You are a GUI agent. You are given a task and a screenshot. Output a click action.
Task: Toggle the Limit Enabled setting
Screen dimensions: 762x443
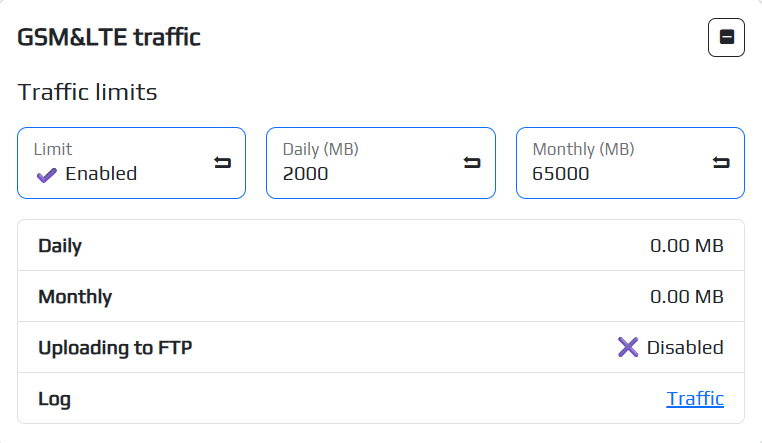coord(100,174)
